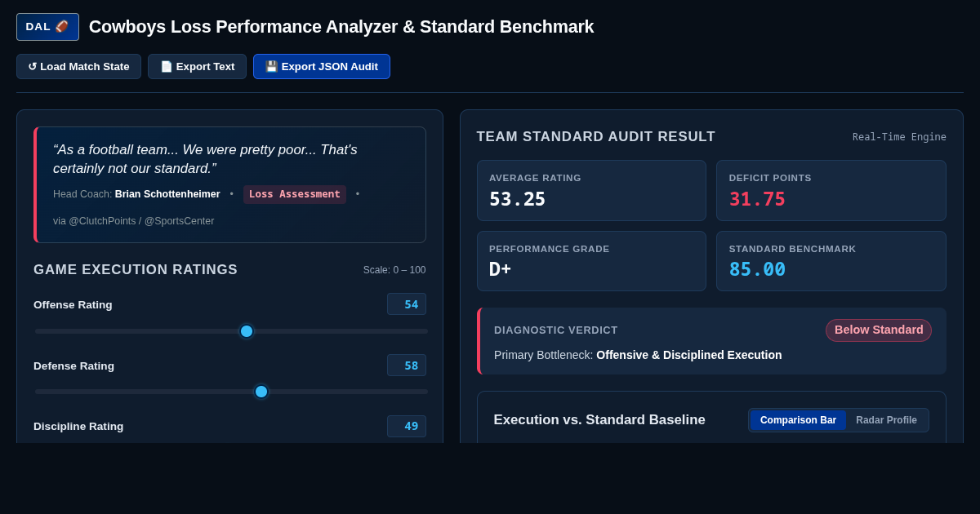Click the Below Standard verdict badge
Viewport: 980px width, 514px height.
coord(879,330)
